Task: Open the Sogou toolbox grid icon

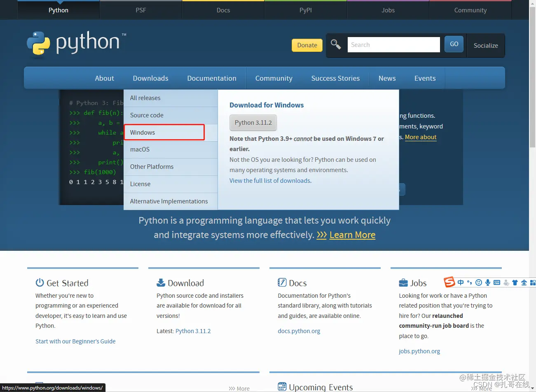Action: coord(533,282)
